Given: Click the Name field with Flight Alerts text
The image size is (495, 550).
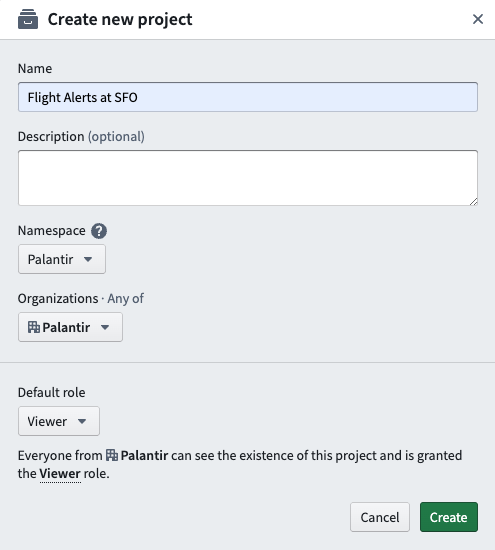Looking at the screenshot, I should 248,97.
